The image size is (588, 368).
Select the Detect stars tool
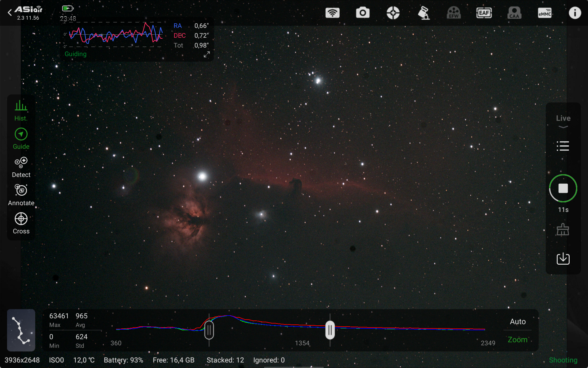[21, 167]
